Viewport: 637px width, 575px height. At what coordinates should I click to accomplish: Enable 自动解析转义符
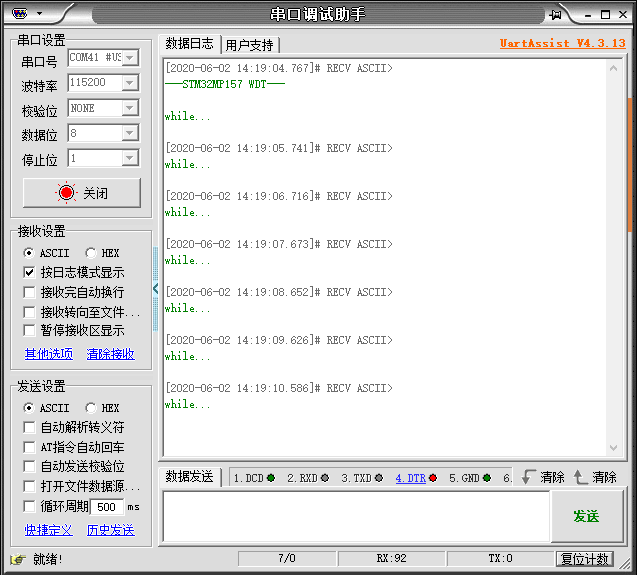pos(29,427)
